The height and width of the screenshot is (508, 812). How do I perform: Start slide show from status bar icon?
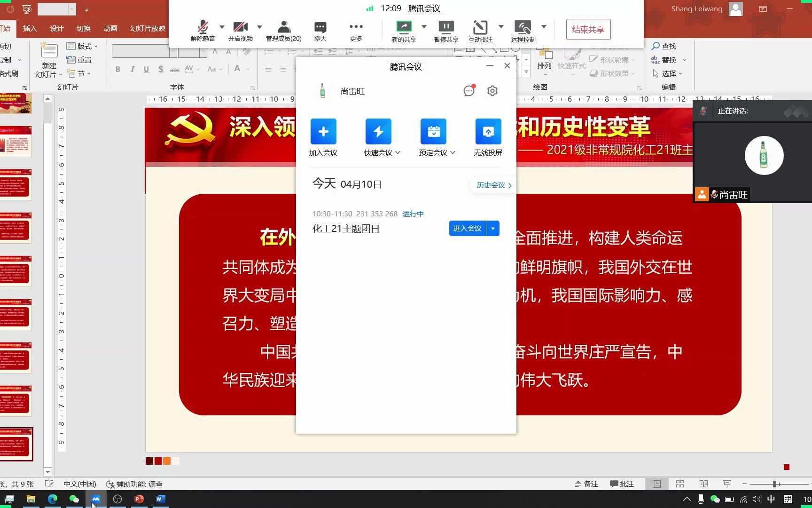(x=727, y=484)
